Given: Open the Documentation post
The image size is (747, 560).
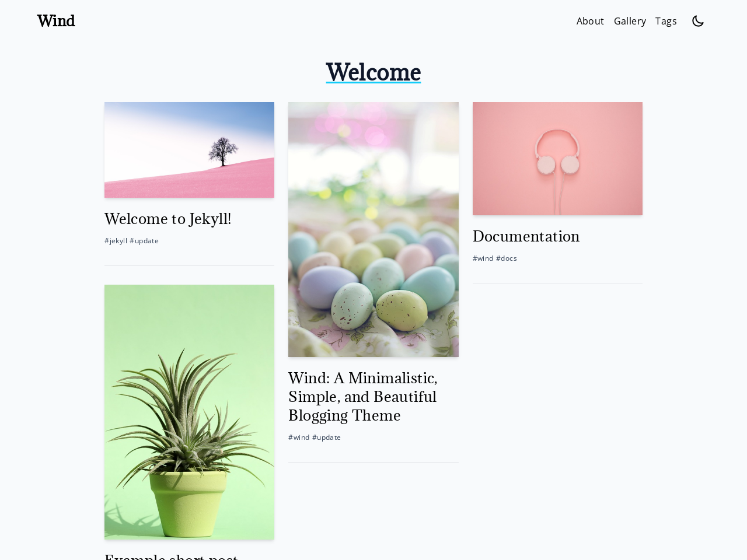Looking at the screenshot, I should [x=526, y=236].
